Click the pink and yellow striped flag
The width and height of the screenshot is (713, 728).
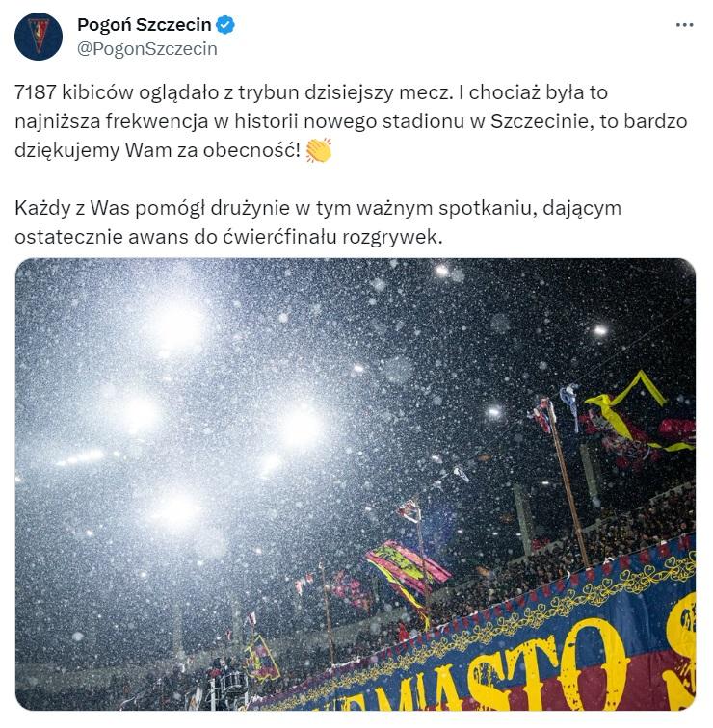[x=408, y=563]
